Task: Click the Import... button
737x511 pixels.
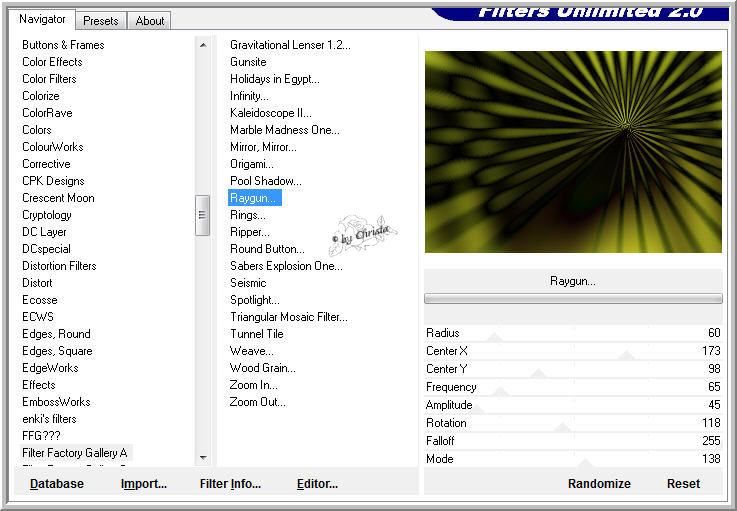Action: (x=144, y=484)
